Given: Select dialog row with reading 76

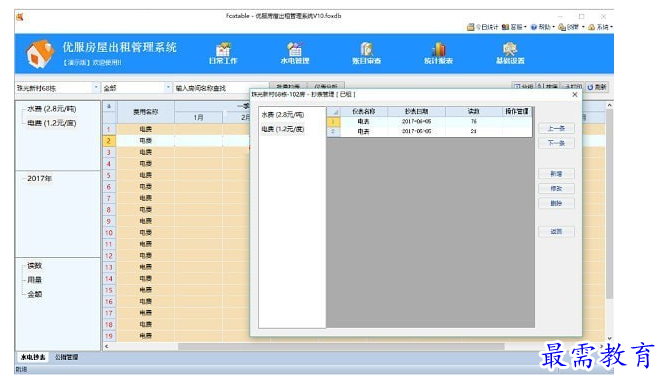Looking at the screenshot, I should pyautogui.click(x=429, y=121).
